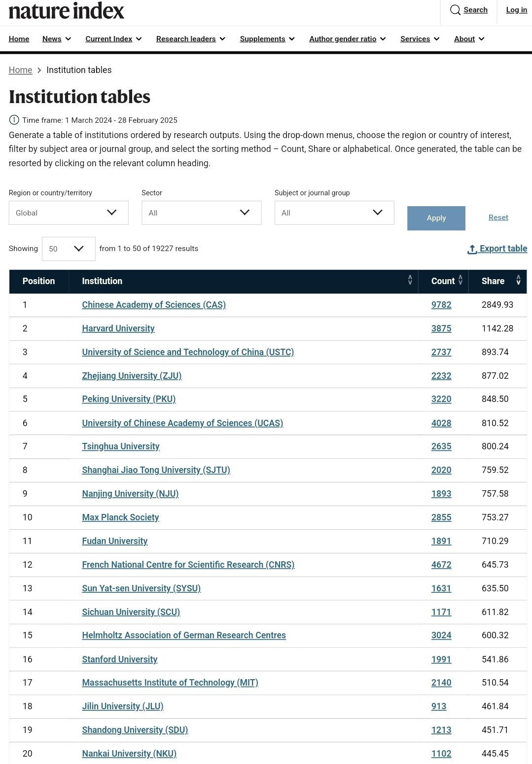Viewport: 532px width, 764px height.
Task: Click the nature index logo
Action: coord(67,10)
